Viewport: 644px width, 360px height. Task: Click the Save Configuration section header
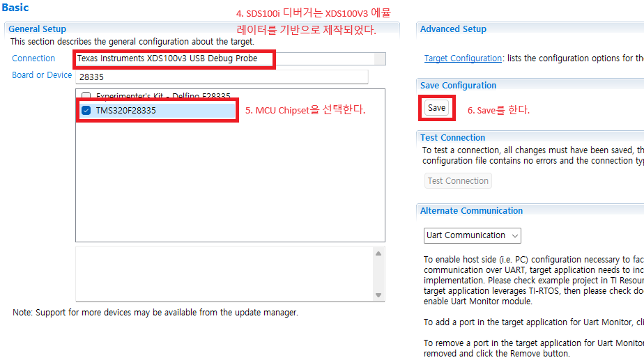pyautogui.click(x=458, y=86)
